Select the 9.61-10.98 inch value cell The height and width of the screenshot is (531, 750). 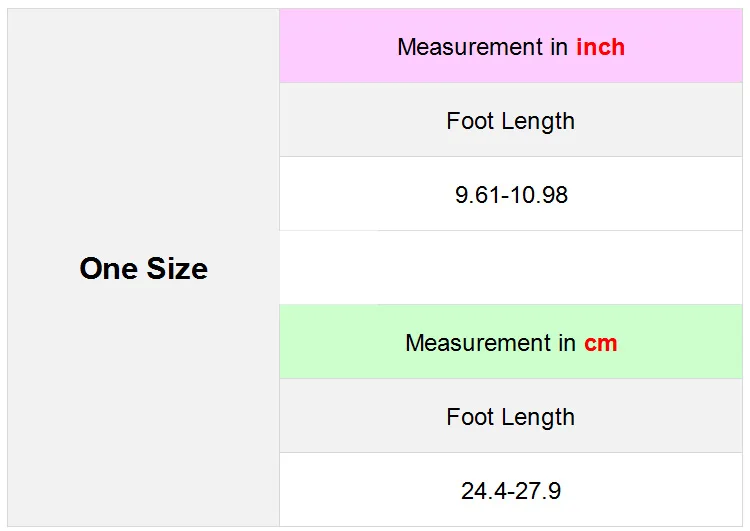(511, 194)
